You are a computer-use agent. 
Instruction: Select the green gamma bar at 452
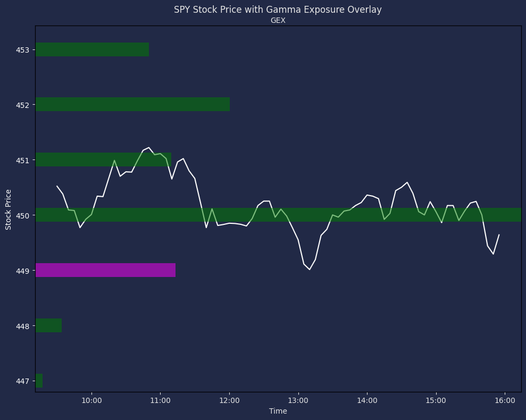(x=132, y=104)
